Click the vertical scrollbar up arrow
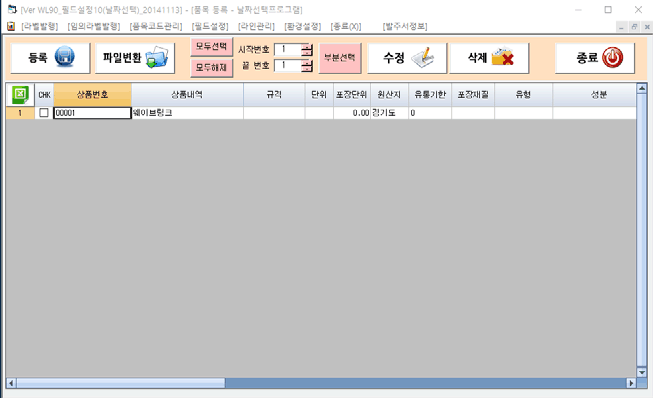 click(x=642, y=88)
